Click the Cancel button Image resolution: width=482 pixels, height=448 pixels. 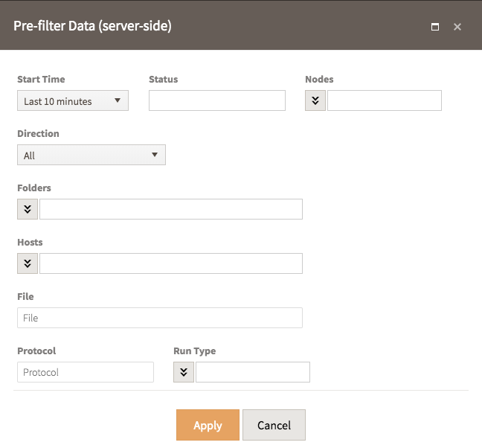[x=274, y=425]
